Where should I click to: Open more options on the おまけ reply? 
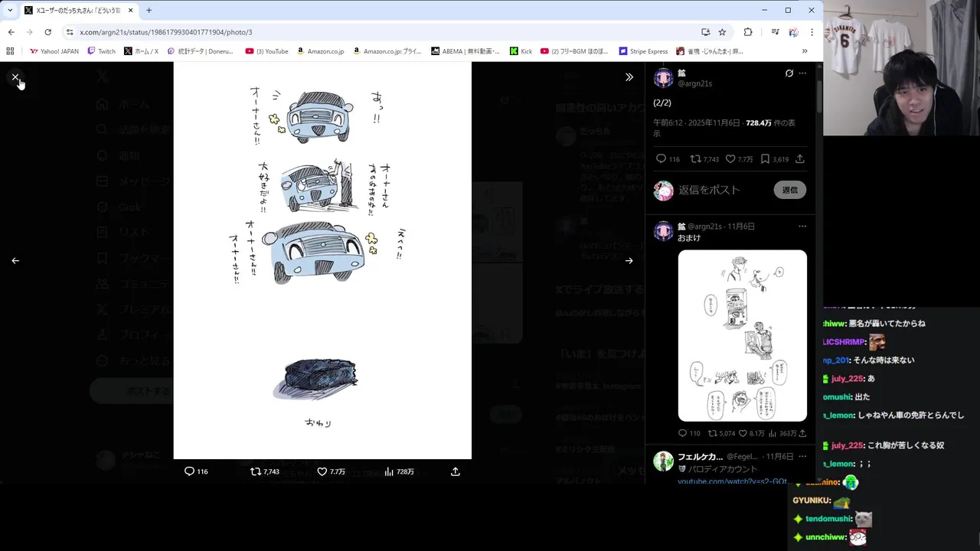click(802, 227)
